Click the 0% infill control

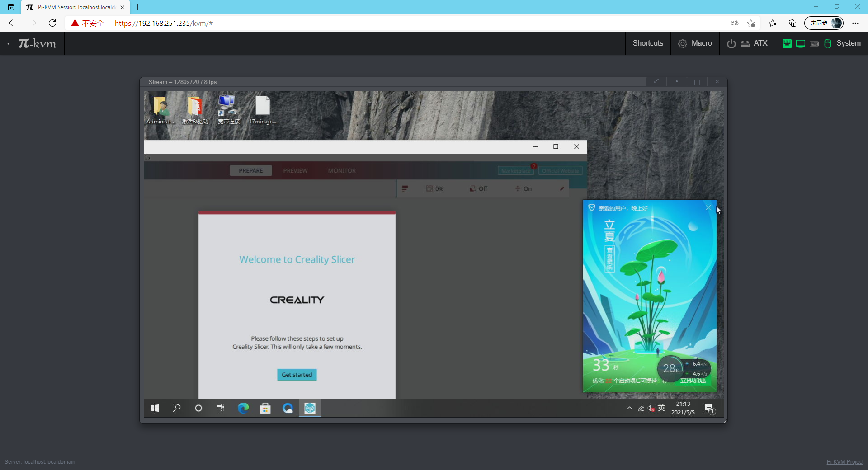coord(434,188)
